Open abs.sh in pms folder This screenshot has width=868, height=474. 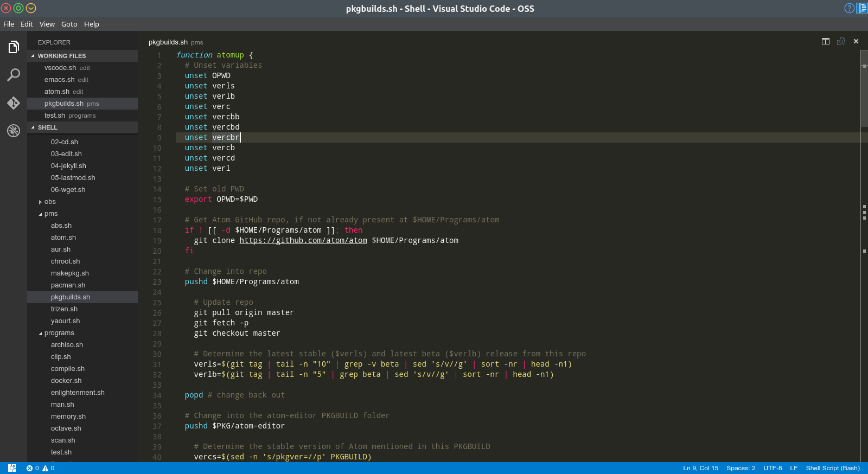point(82,226)
